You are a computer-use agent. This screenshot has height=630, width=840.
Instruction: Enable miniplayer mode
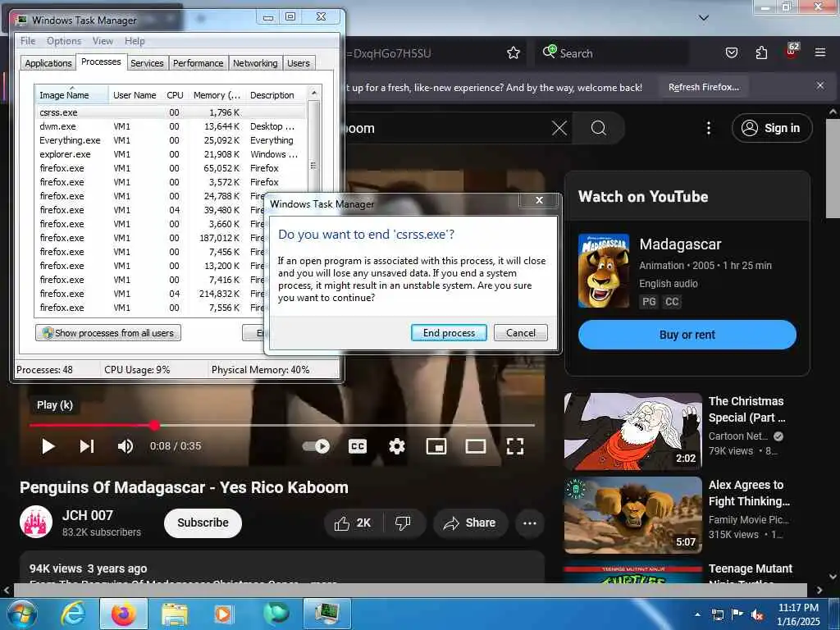click(436, 446)
